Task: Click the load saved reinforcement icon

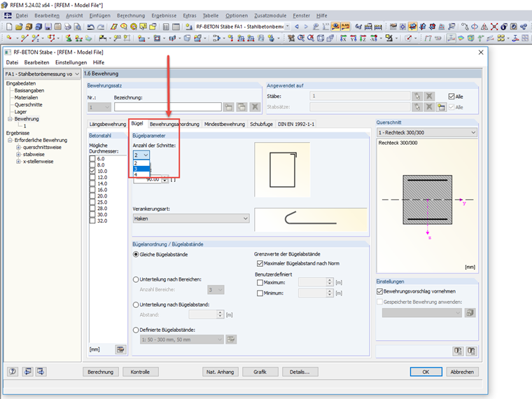Action: click(x=470, y=312)
